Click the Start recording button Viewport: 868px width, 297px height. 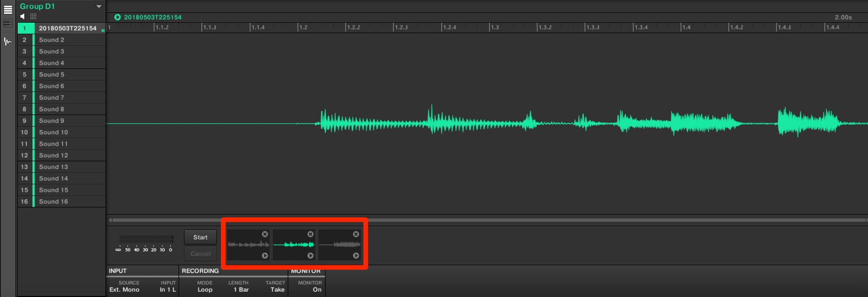click(x=200, y=237)
